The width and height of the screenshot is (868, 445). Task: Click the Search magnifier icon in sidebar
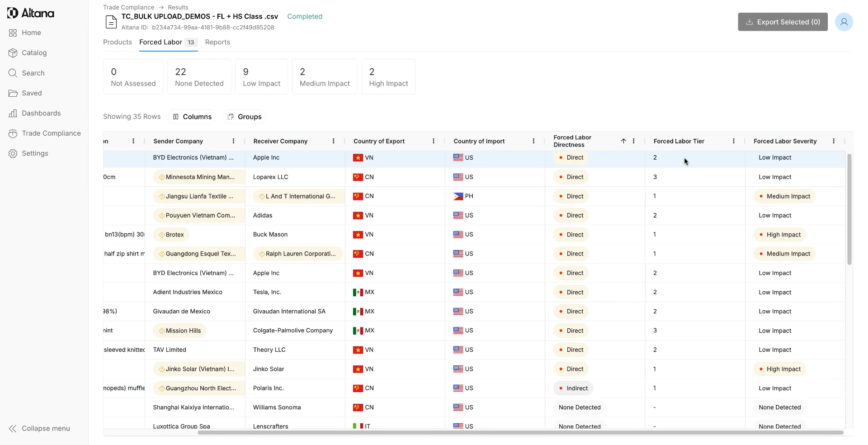click(x=13, y=73)
